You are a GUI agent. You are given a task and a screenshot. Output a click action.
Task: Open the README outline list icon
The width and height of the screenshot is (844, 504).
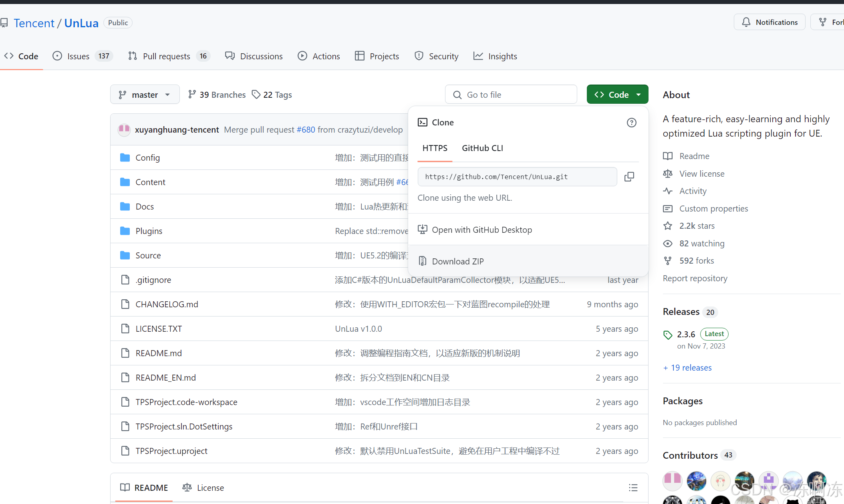click(x=633, y=488)
